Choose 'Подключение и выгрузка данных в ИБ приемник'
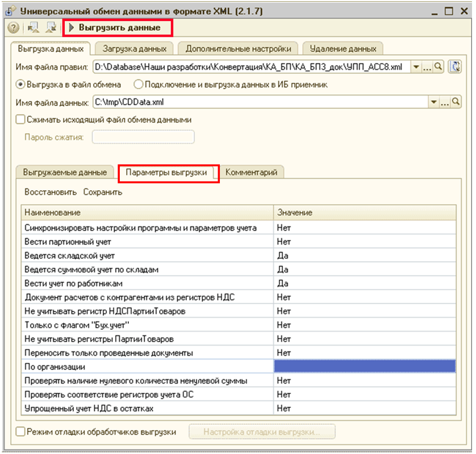Screen dimensions: 476x454 (x=138, y=85)
